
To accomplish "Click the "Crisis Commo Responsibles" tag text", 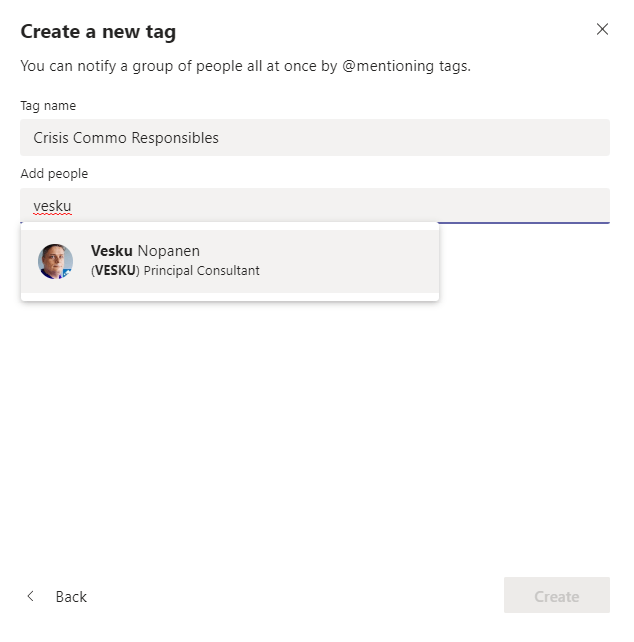I will 126,137.
